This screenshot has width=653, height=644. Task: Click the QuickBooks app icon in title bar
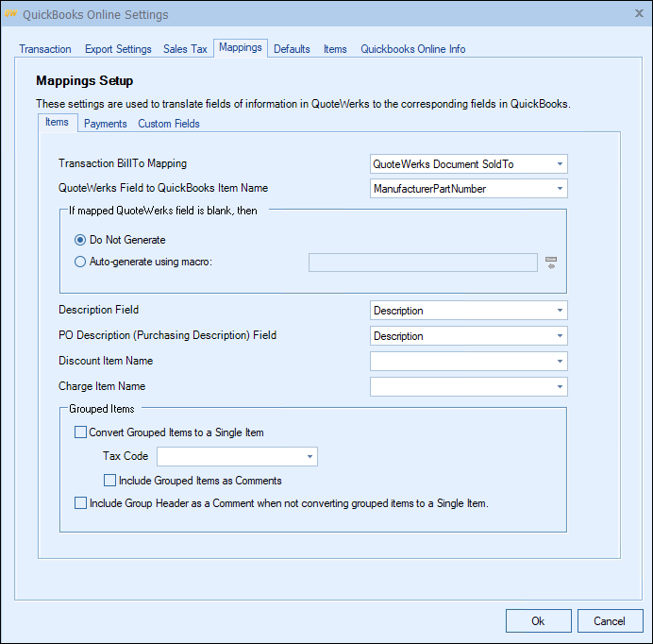11,14
